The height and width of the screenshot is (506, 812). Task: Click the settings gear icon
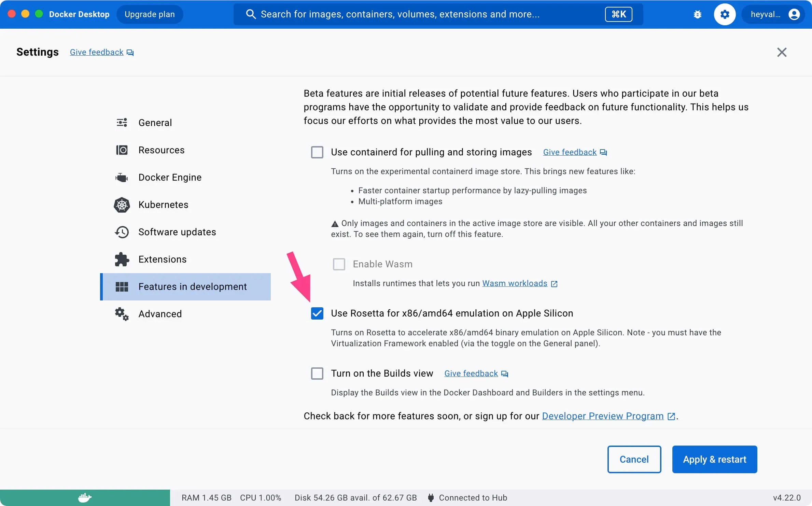pos(725,14)
